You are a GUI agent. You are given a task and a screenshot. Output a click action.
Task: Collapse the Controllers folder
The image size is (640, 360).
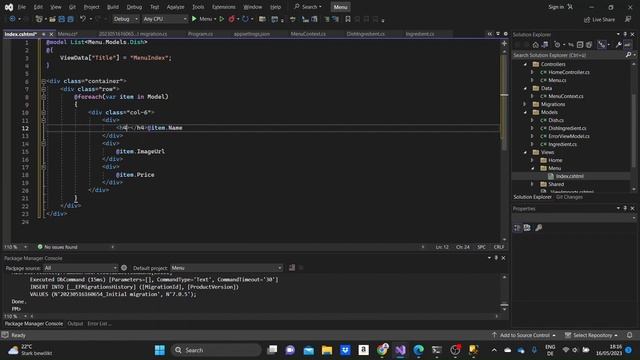pyautogui.click(x=526, y=64)
